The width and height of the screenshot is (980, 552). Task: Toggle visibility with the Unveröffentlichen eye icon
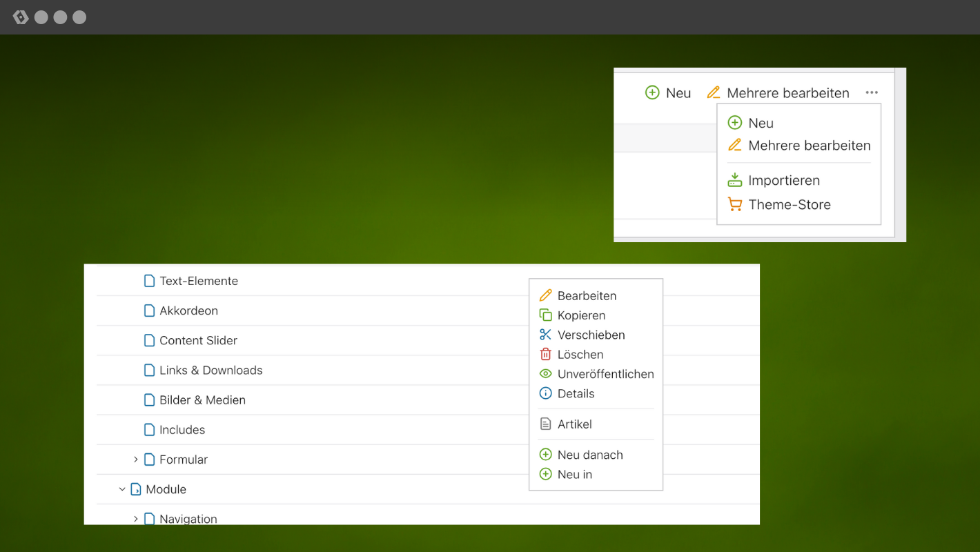[x=545, y=374]
